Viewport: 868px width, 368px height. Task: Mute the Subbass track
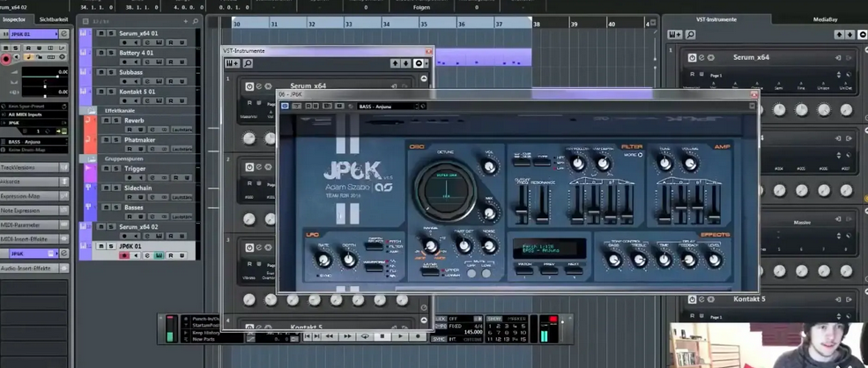tap(101, 72)
